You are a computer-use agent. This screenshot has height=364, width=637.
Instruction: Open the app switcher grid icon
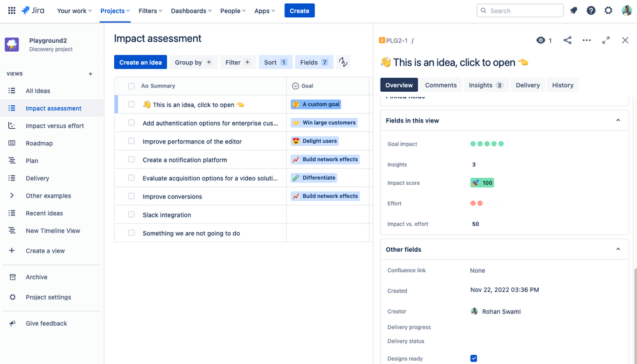click(x=11, y=11)
